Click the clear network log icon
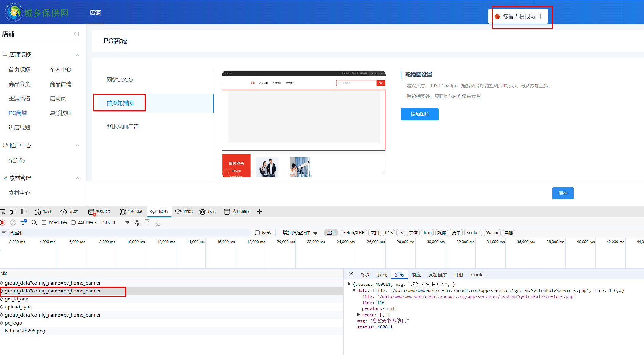This screenshot has height=355, width=644. pyautogui.click(x=13, y=223)
